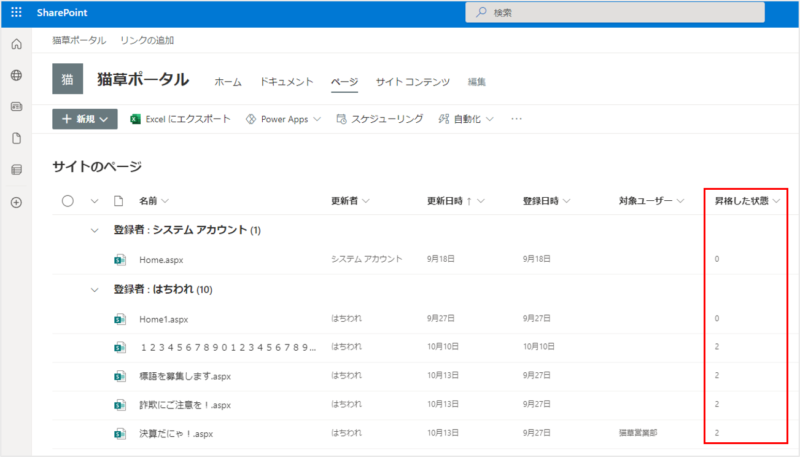Open the サイト コンテンツ navigation tab

point(412,82)
